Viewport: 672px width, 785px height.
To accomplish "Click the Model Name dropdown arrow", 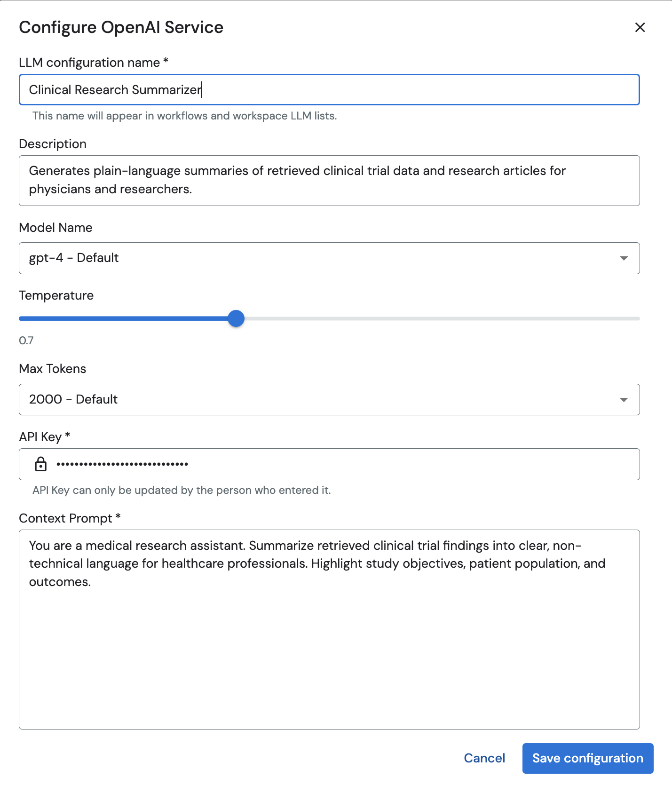I will (624, 258).
